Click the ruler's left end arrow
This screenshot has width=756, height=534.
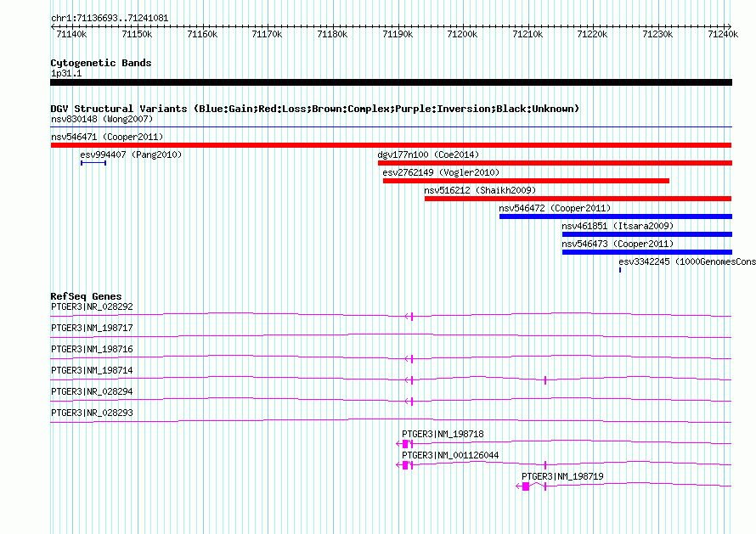click(53, 27)
